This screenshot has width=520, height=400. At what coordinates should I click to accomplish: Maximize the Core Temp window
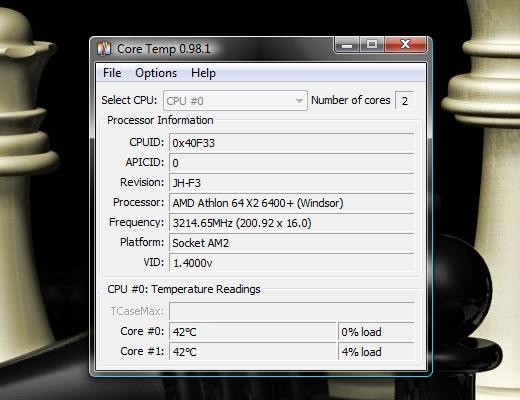pyautogui.click(x=372, y=45)
